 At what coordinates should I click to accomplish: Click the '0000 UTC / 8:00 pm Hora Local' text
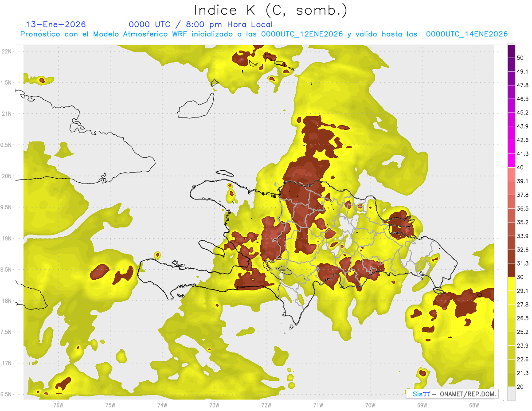201,24
